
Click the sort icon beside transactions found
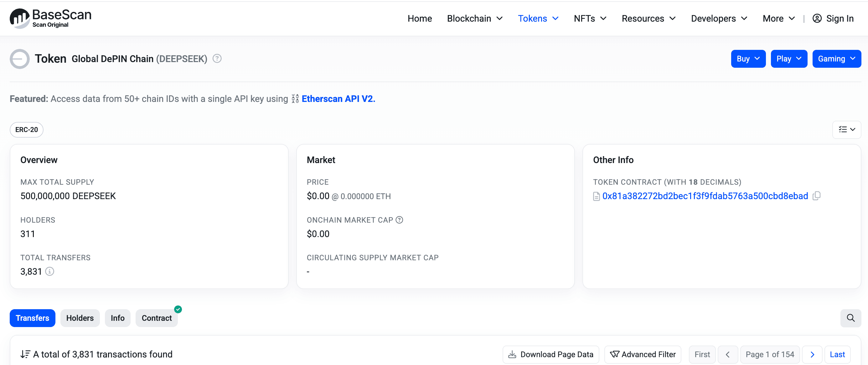pos(25,354)
